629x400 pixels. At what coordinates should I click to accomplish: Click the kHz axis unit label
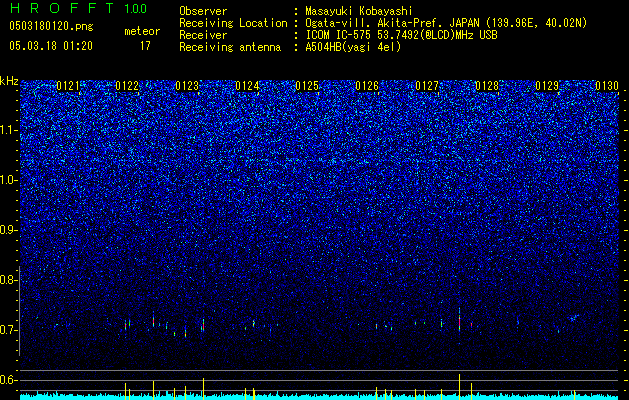[9, 81]
